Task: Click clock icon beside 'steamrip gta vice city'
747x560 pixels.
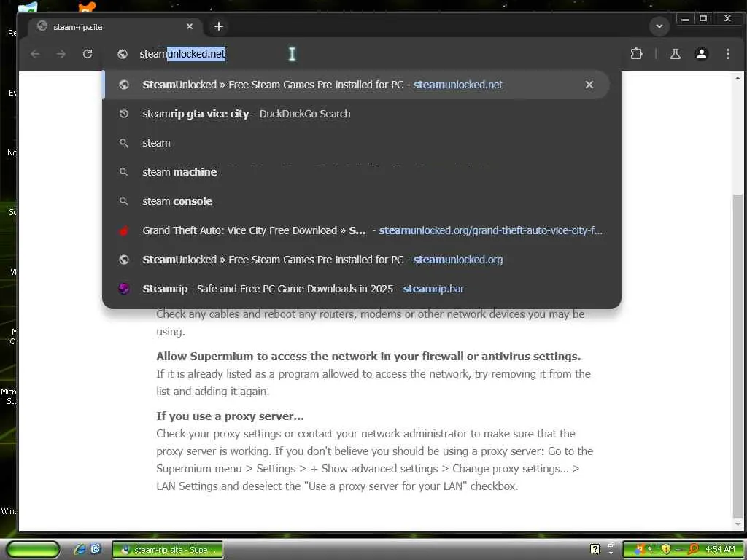Action: point(124,114)
